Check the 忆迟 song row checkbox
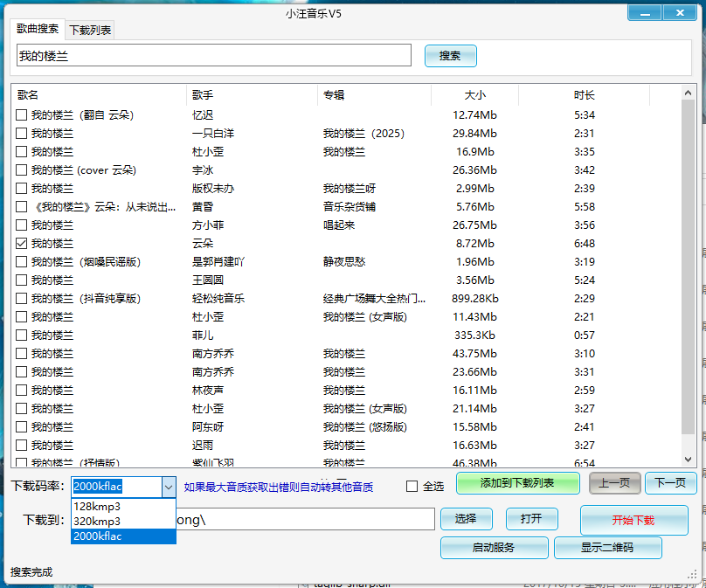 coord(22,115)
